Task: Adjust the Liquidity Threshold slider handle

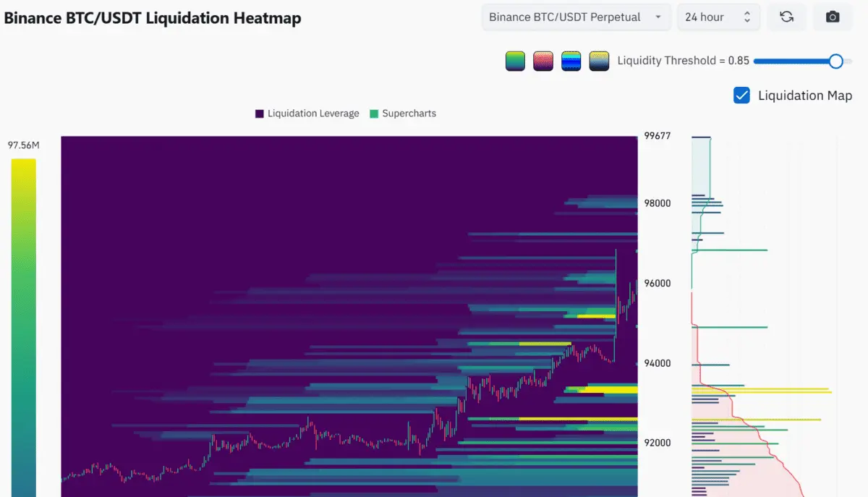Action: 835,61
